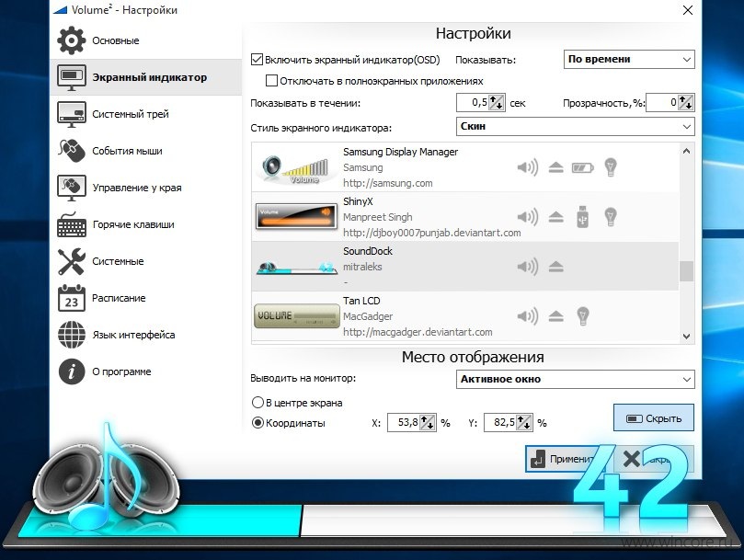Click eject icon in ShinyX row
This screenshot has width=744, height=560.
click(555, 217)
